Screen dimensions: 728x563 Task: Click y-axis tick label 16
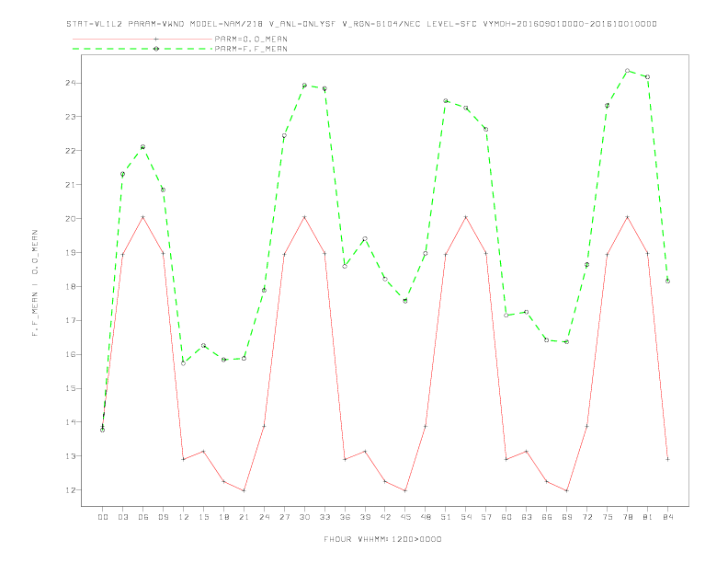(x=71, y=354)
